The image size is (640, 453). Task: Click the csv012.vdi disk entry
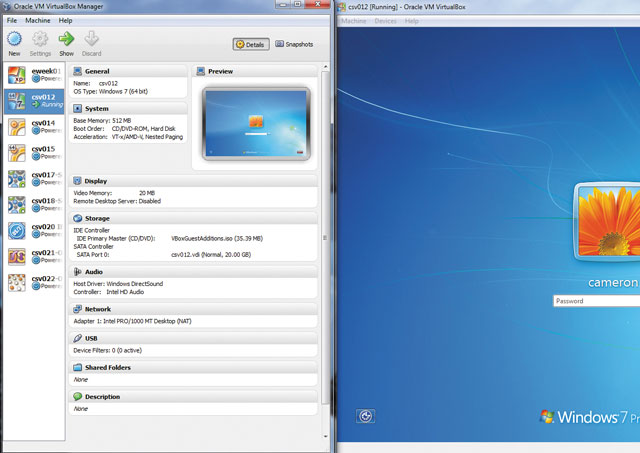click(x=211, y=255)
